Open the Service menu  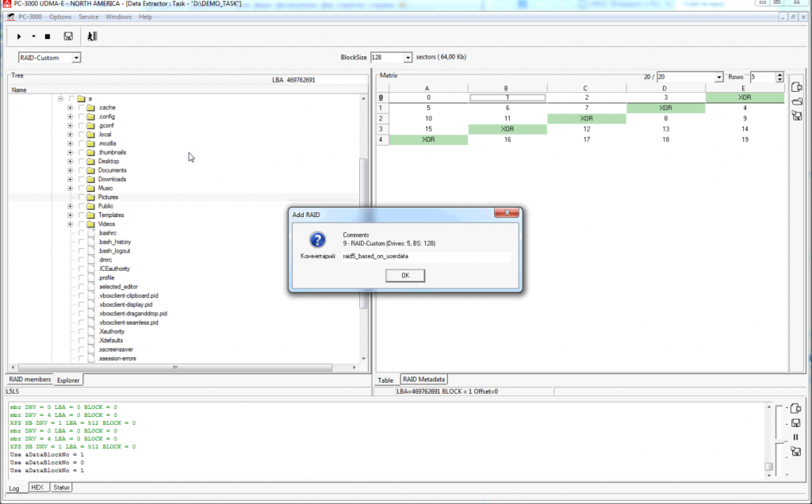coord(88,17)
